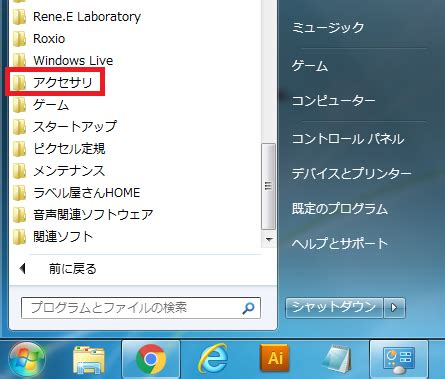This screenshot has height=379, width=445.
Task: Click the シャットダウン button
Action: pyautogui.click(x=334, y=307)
